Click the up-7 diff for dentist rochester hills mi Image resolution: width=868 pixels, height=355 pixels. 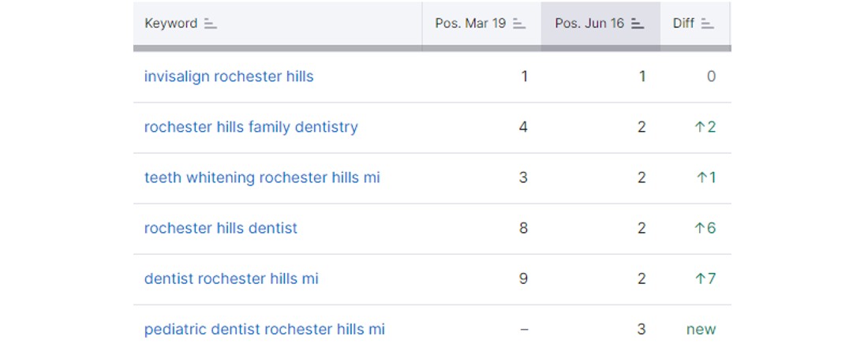point(705,278)
